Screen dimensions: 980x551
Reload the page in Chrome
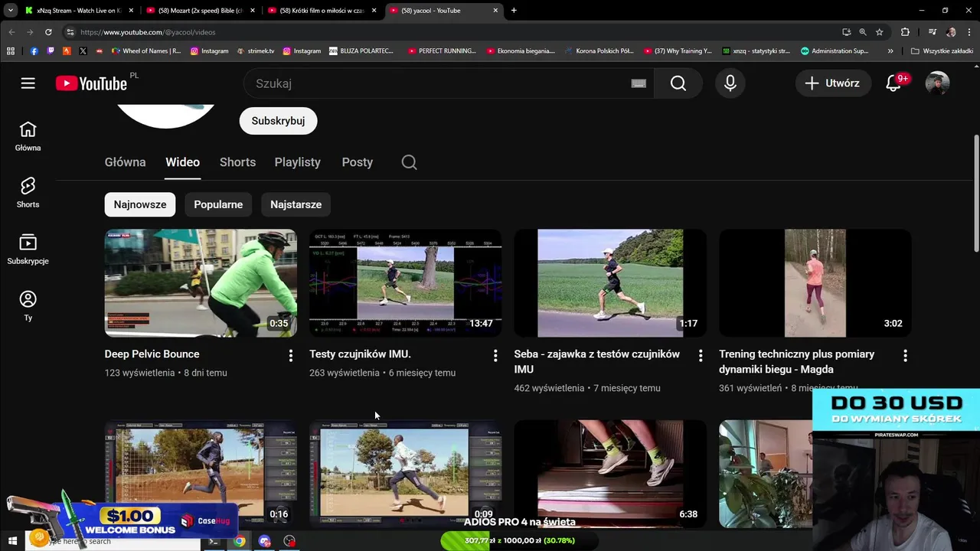[48, 32]
